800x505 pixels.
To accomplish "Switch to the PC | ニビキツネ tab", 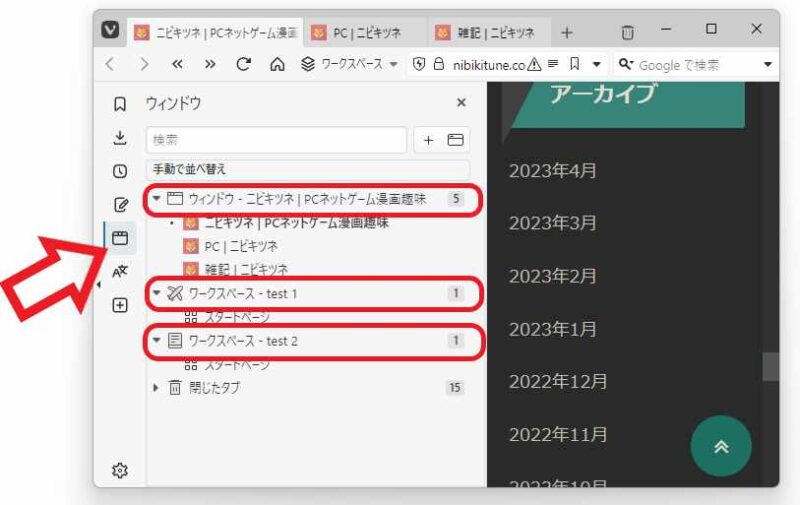I will 365,33.
